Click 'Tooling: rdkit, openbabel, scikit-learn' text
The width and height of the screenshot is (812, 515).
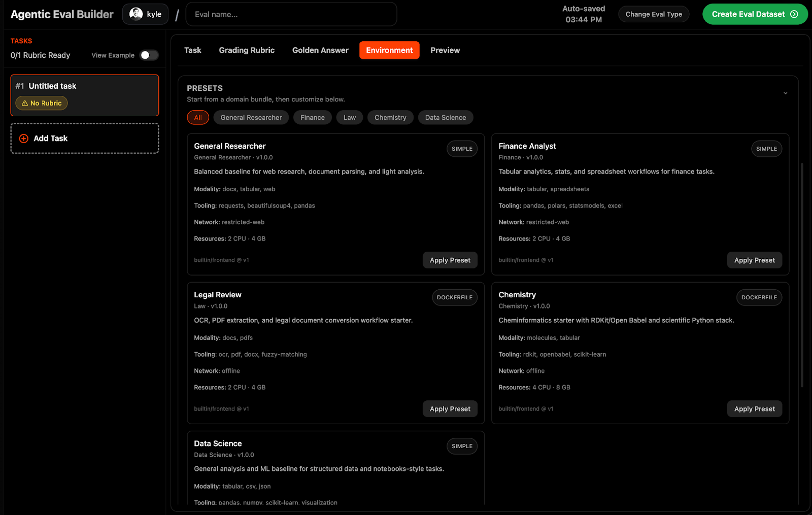coord(552,355)
